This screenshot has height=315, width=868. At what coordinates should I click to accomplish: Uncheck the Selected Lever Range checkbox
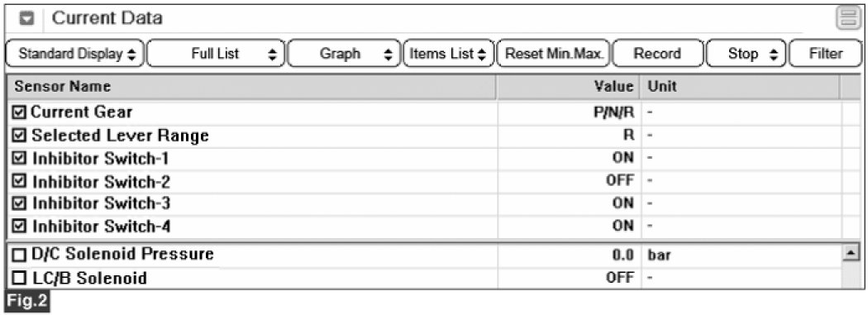coord(19,136)
